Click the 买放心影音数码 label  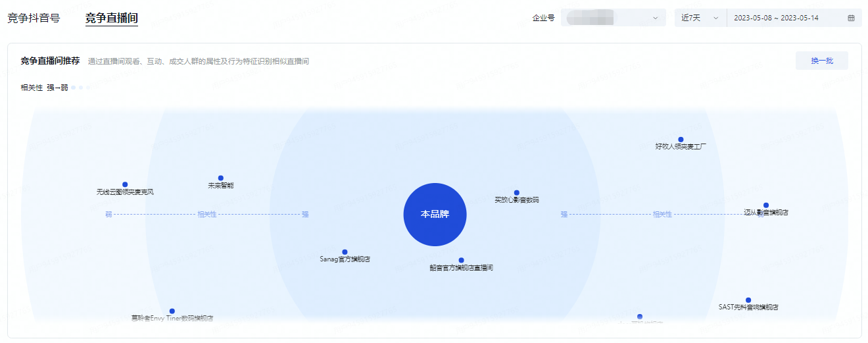[517, 200]
